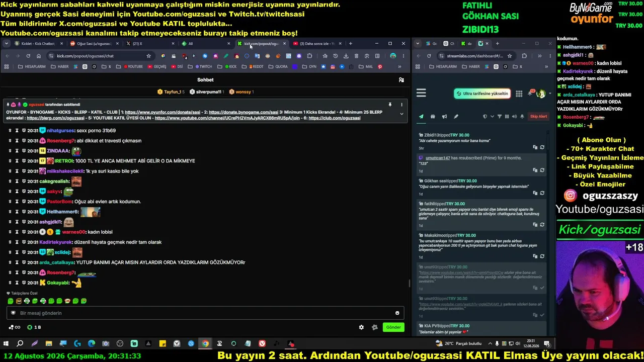
Task: Open the event filter funnel icon
Action: click(500, 117)
